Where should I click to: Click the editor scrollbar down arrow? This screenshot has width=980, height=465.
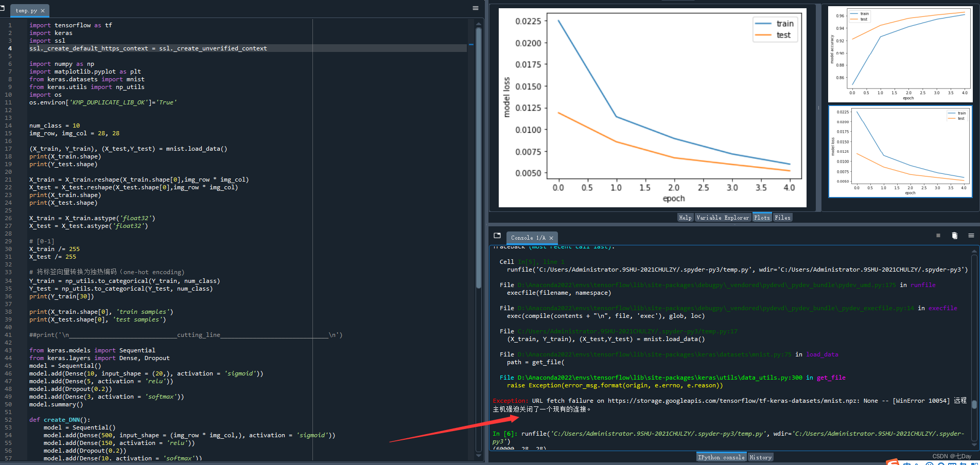[479, 455]
